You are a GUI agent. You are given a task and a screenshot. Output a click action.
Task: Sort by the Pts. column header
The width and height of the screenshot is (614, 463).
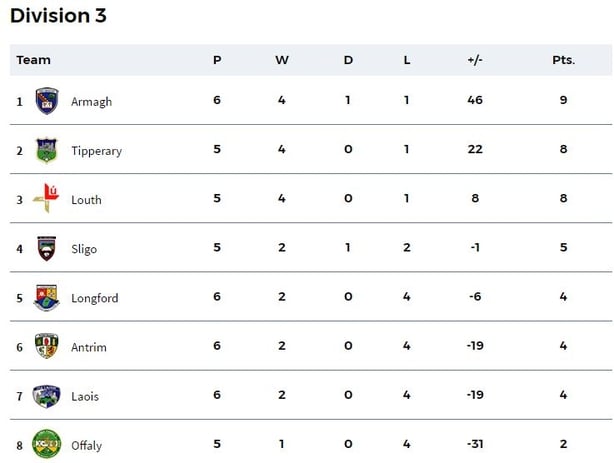coord(563,60)
